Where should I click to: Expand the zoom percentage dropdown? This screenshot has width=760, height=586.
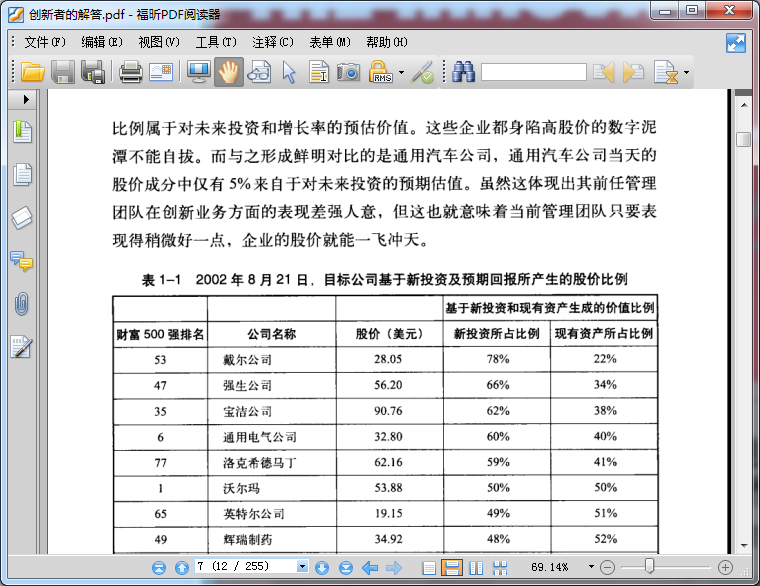(591, 566)
